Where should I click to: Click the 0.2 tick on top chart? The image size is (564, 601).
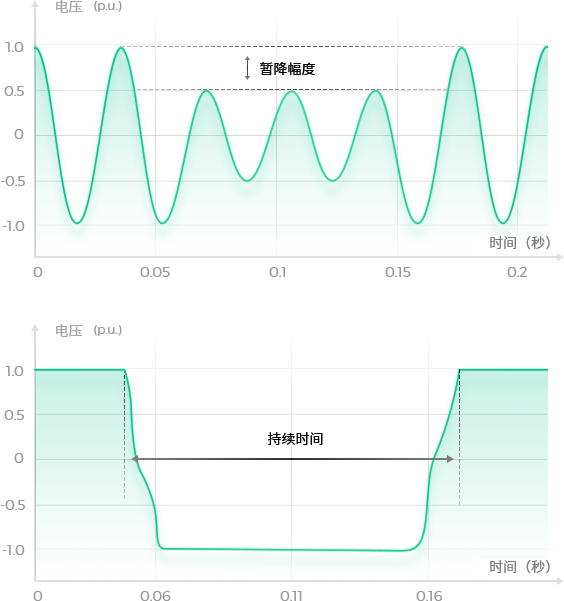(517, 272)
